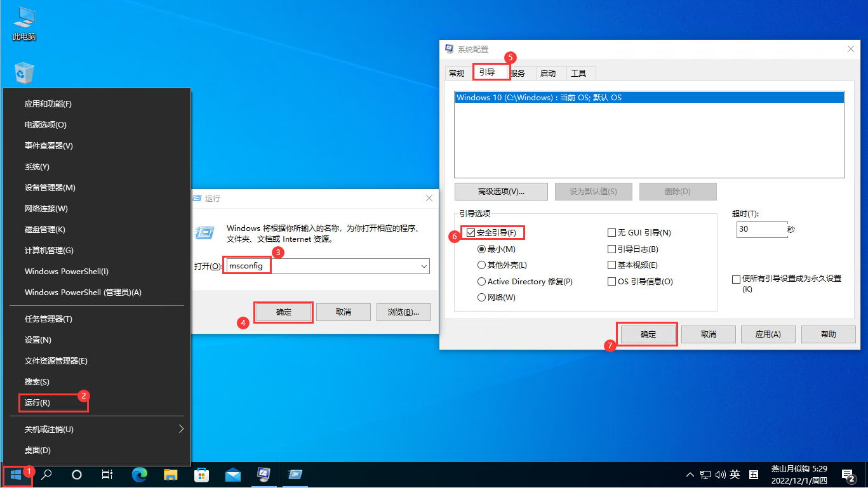Select Windows 10 (C:\Windows) boot entry
Viewport: 868px width, 488px height.
pyautogui.click(x=649, y=98)
